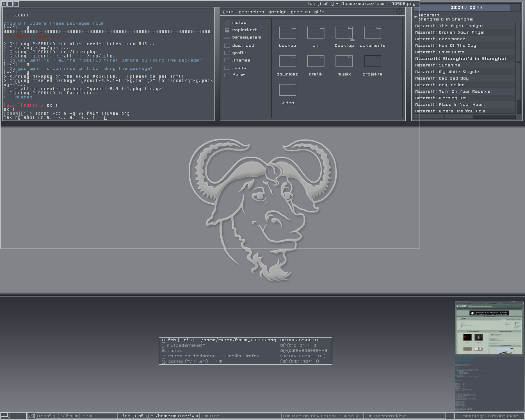Select grafik bookmark in sidebar
The height and width of the screenshot is (420, 525).
pos(235,53)
